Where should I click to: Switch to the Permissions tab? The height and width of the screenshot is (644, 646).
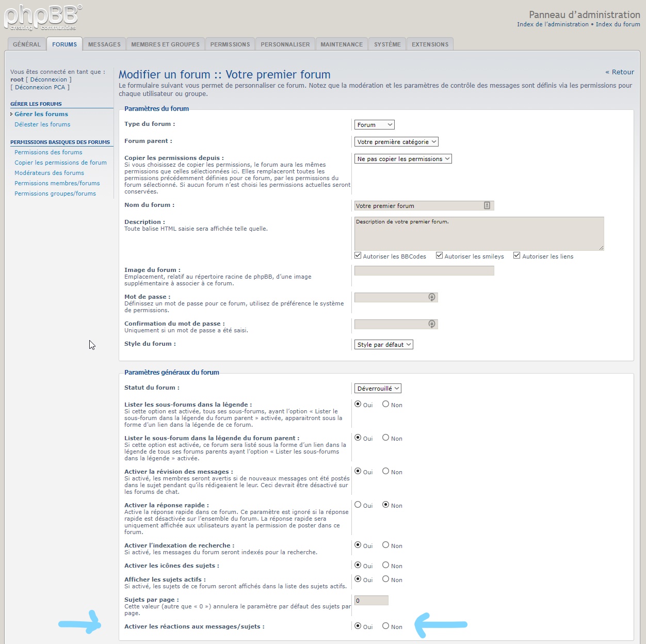(230, 44)
